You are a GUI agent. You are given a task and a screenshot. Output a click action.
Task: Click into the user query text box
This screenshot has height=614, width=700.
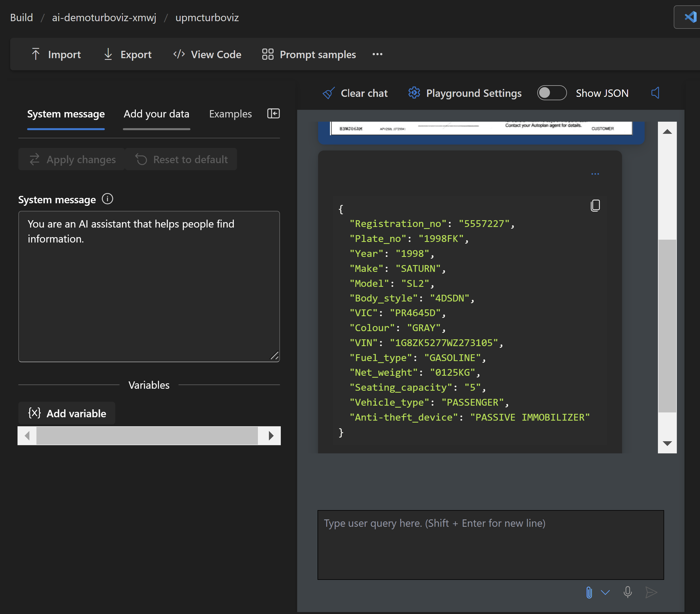(490, 544)
